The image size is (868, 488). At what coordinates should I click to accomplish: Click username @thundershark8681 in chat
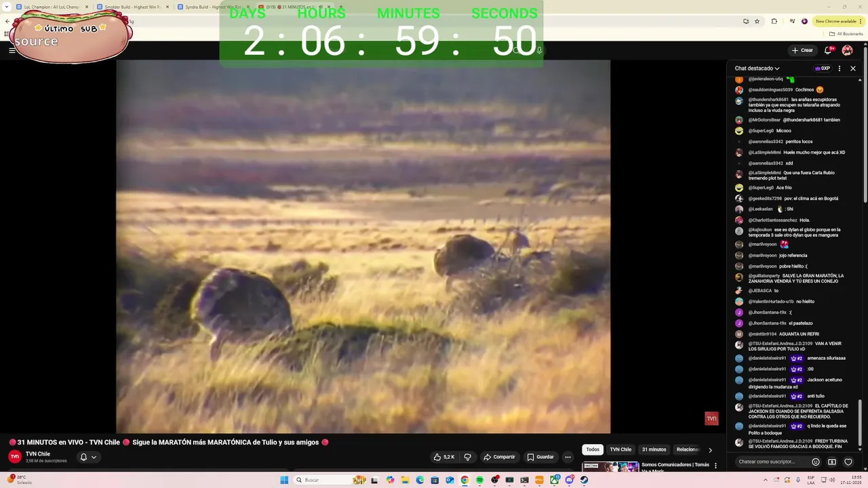(768, 100)
